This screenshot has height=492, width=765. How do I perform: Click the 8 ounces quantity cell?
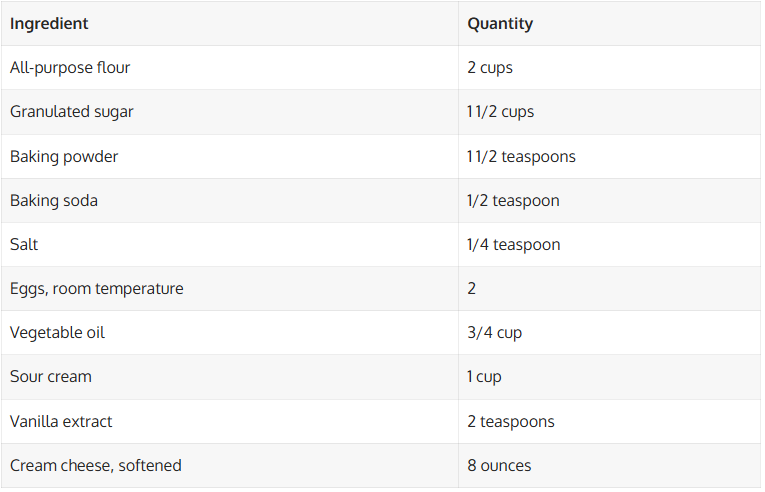[x=499, y=465]
